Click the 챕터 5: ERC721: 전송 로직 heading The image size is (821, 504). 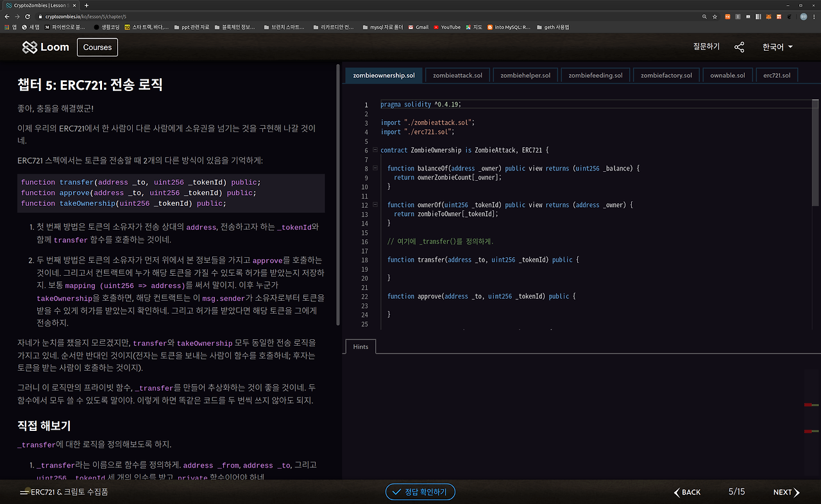90,85
